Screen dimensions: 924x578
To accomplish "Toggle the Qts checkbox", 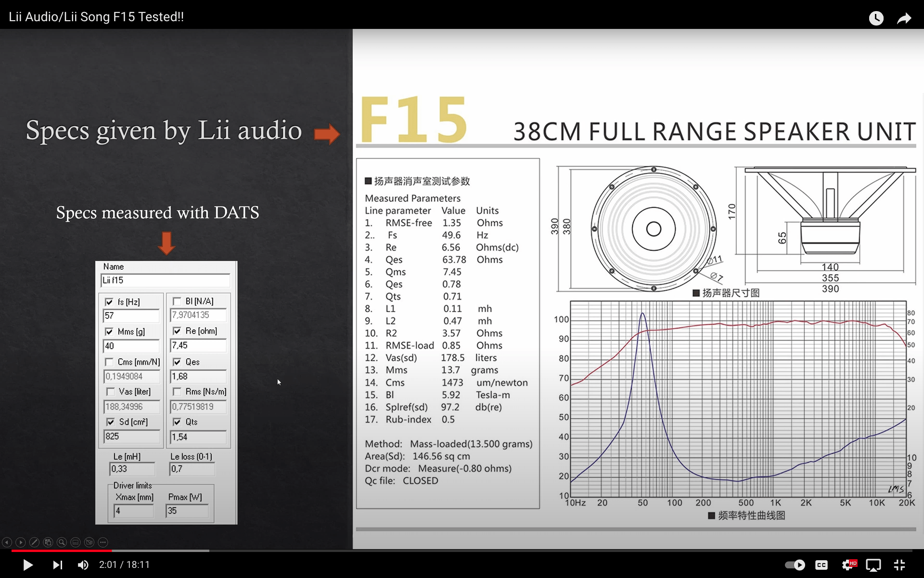I will (x=177, y=422).
